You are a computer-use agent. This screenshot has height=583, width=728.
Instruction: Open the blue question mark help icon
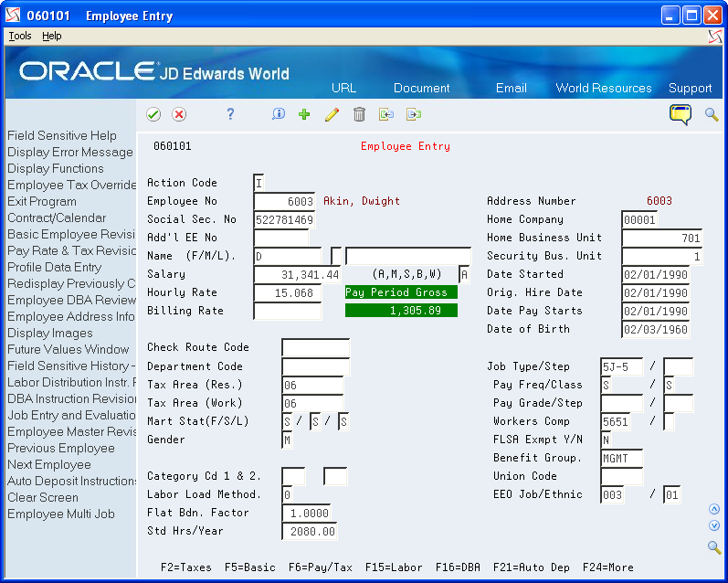coord(230,114)
